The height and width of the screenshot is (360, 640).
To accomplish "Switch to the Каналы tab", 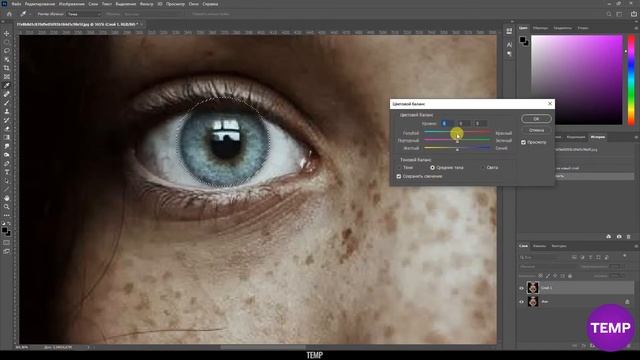I will (539, 246).
